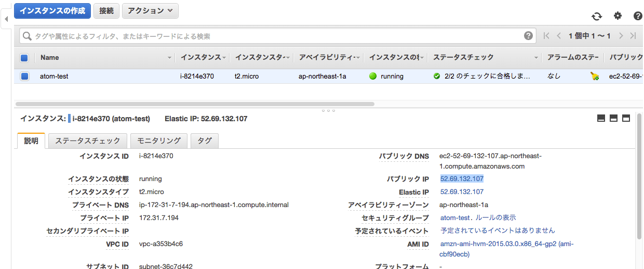The height and width of the screenshot is (269, 644).
Task: Open the Elastic IP 52.69.132.107 link
Action: click(x=462, y=191)
